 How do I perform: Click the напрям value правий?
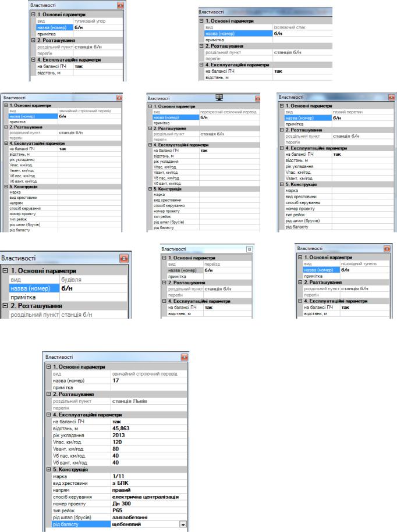point(149,490)
